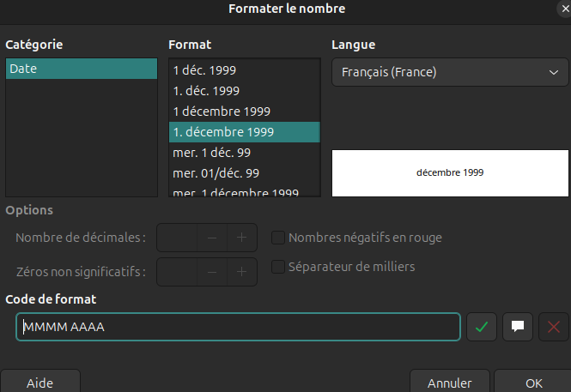Click plus stepper for Zéros non significatifs
This screenshot has height=392, width=571.
(242, 272)
